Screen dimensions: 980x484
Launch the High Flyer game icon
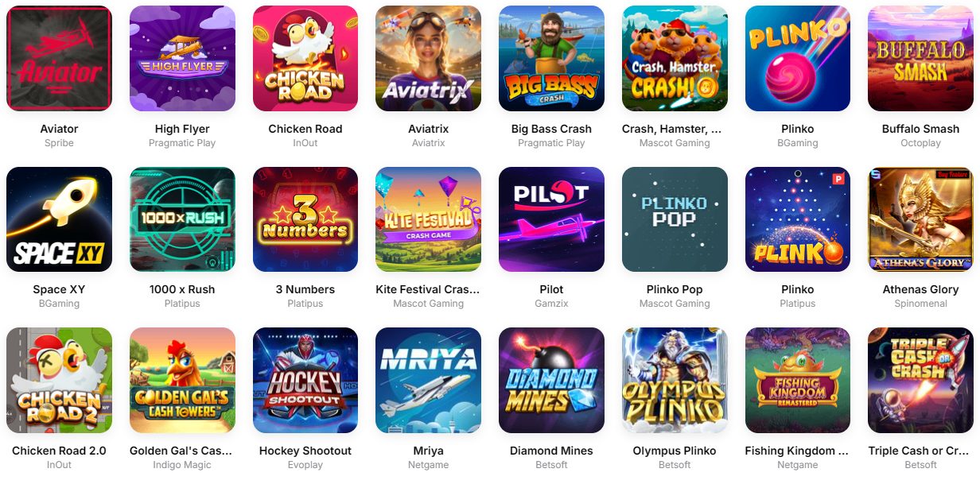point(182,58)
